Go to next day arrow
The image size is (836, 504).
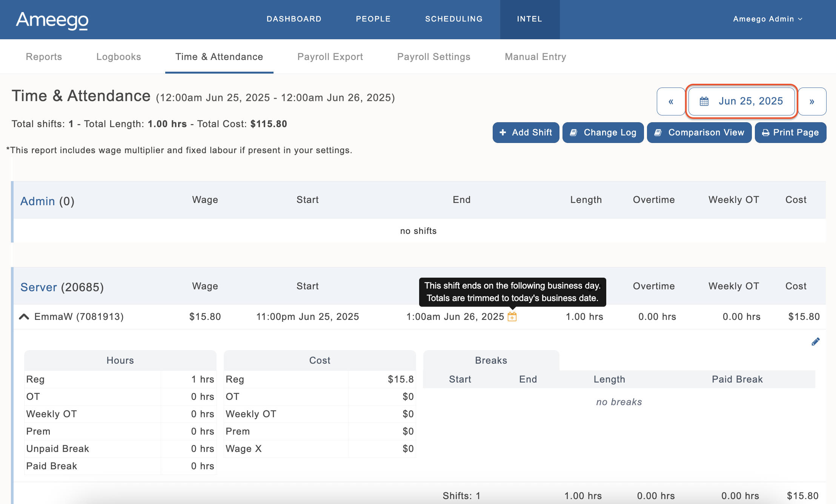coord(812,101)
